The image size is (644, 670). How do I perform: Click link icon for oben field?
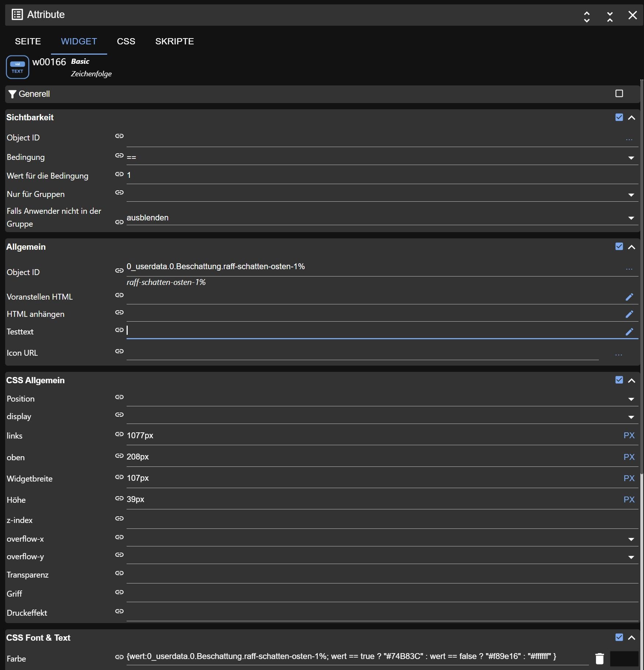tap(119, 456)
